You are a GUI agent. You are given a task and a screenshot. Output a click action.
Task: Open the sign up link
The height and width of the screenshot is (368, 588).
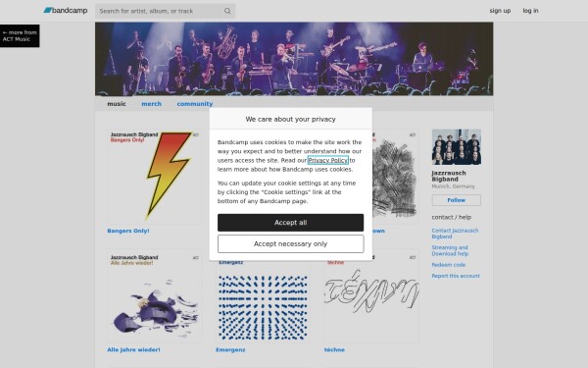click(x=500, y=11)
